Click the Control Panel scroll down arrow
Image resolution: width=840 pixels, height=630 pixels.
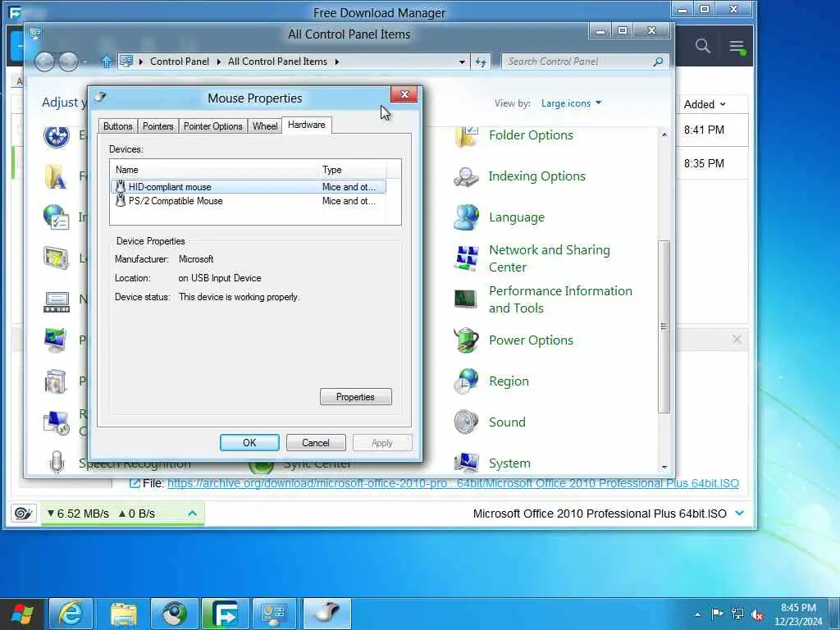click(x=664, y=467)
